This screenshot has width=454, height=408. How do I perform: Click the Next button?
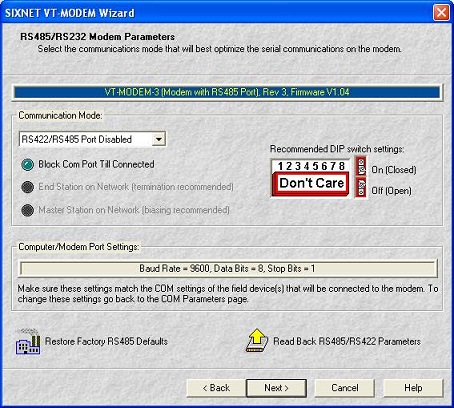[276, 388]
